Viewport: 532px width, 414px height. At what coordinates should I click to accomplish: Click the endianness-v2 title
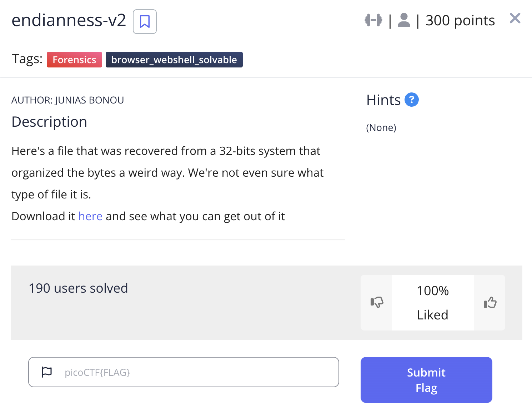click(69, 20)
